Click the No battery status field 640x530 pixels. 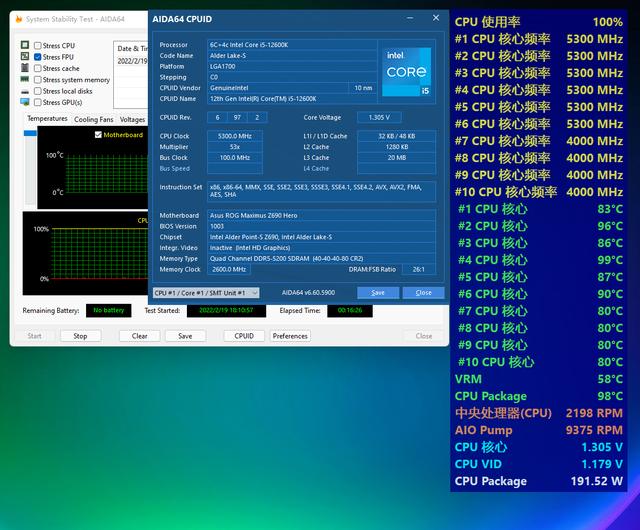[x=109, y=310]
